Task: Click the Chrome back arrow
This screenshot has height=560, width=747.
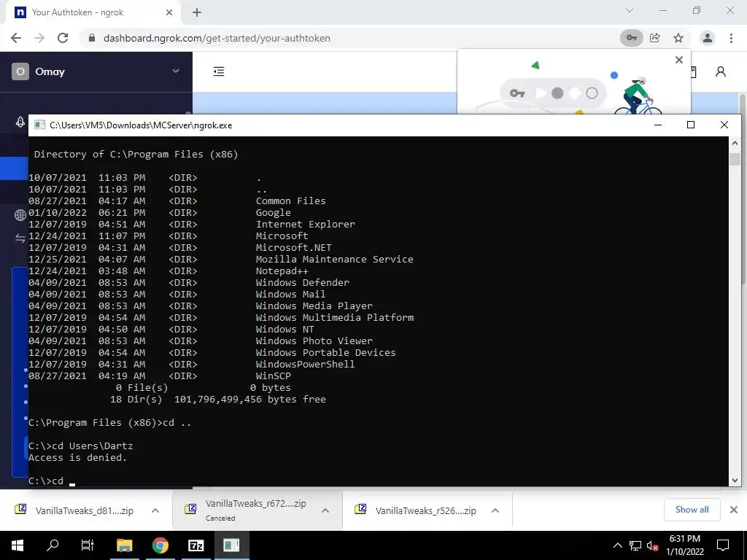Action: (x=16, y=38)
